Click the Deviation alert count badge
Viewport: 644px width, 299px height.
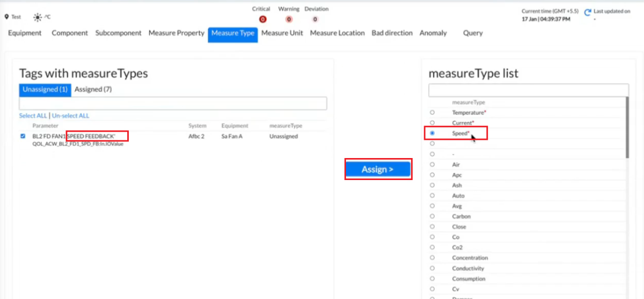click(x=315, y=19)
